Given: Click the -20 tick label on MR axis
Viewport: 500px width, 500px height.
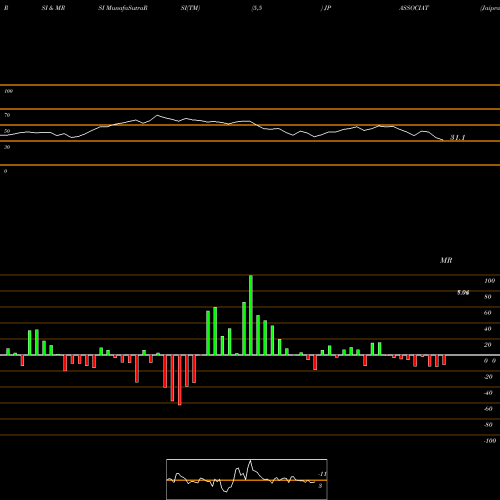Looking at the screenshot, I should click(x=488, y=377).
